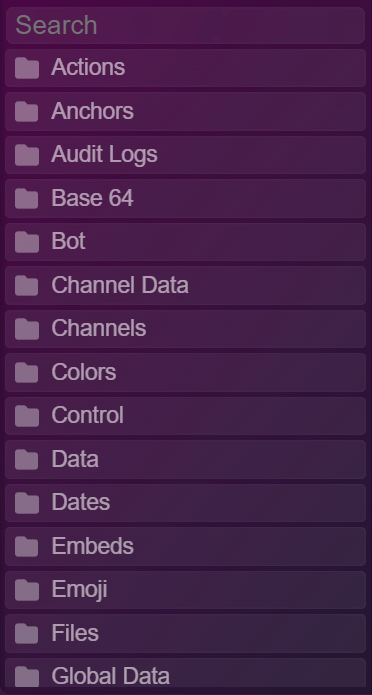The height and width of the screenshot is (695, 372).
Task: Click the folder icon beside Actions
Action: (27, 68)
